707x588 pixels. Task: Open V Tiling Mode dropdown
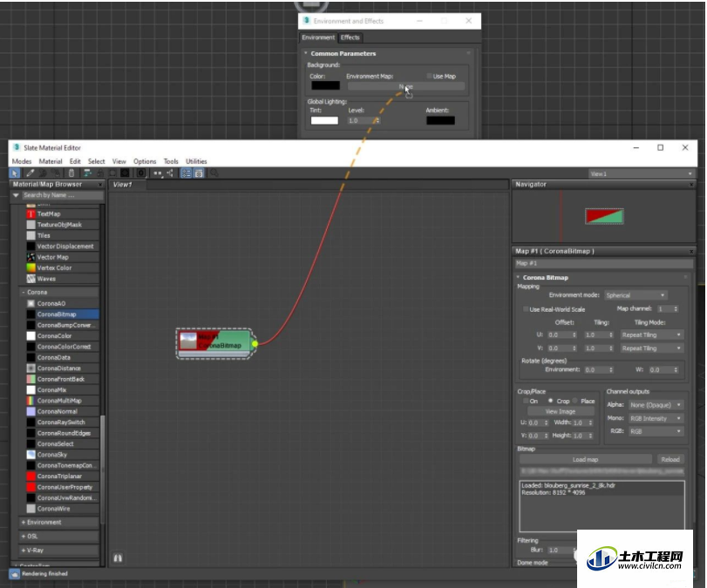click(651, 348)
